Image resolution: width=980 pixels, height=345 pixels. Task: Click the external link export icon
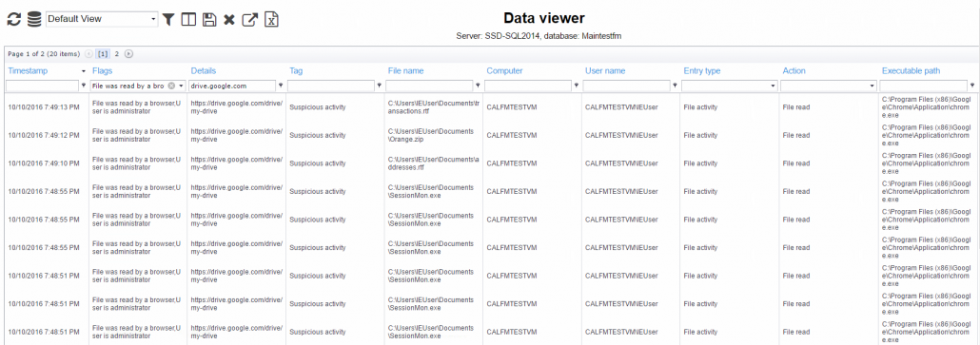point(250,20)
